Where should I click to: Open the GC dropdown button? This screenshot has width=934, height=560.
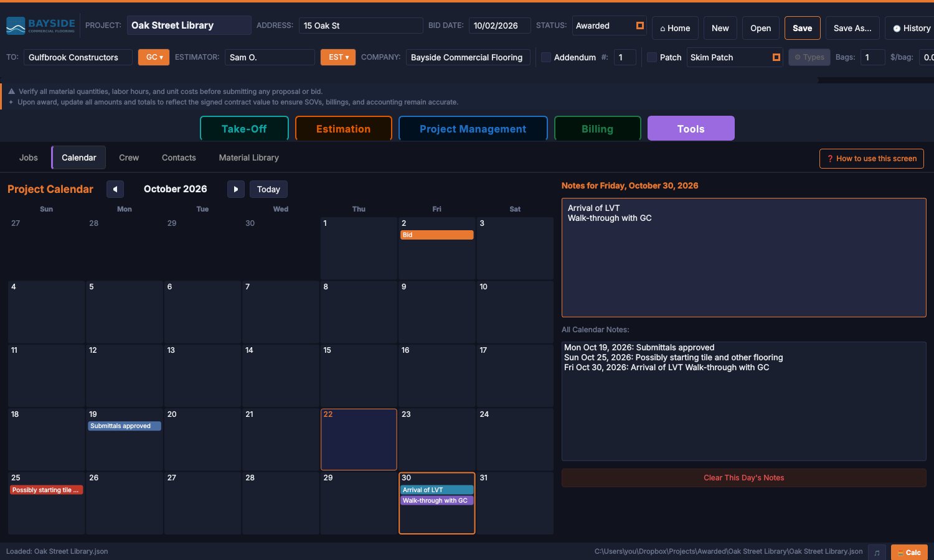tap(154, 57)
